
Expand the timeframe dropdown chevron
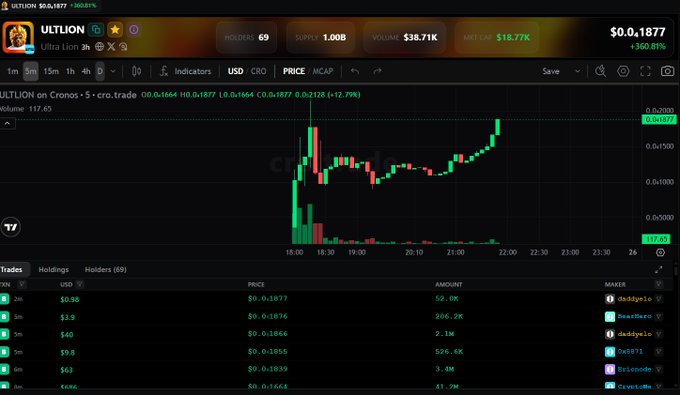click(x=113, y=71)
